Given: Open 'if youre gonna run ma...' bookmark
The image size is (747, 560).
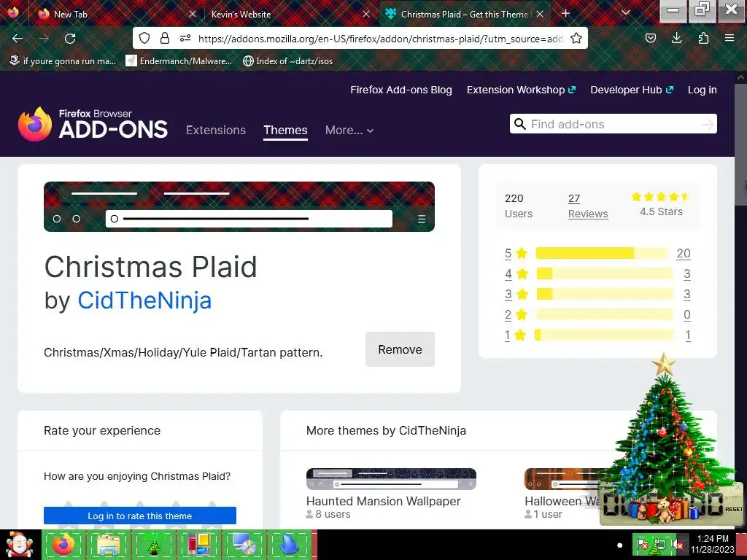Looking at the screenshot, I should [x=63, y=61].
